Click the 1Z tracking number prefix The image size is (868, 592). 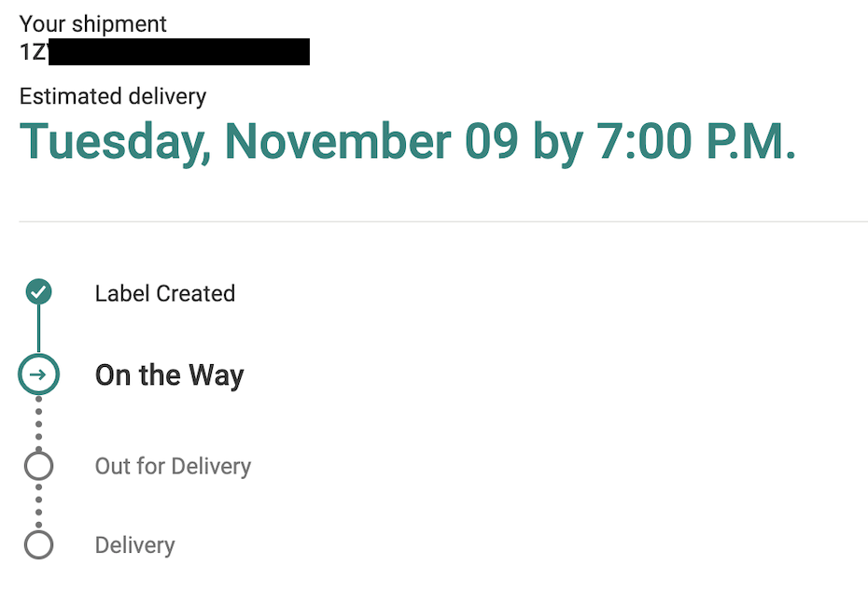33,52
